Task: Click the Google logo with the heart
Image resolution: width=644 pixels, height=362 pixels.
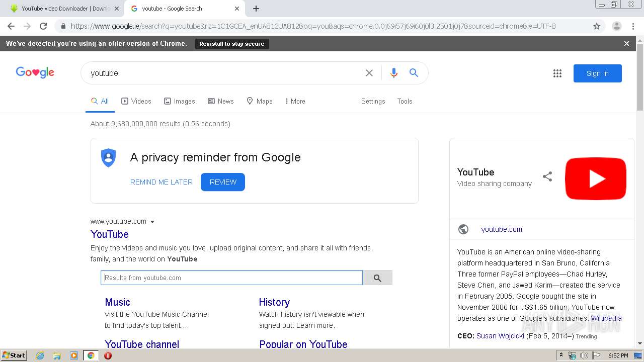Action: (x=35, y=72)
